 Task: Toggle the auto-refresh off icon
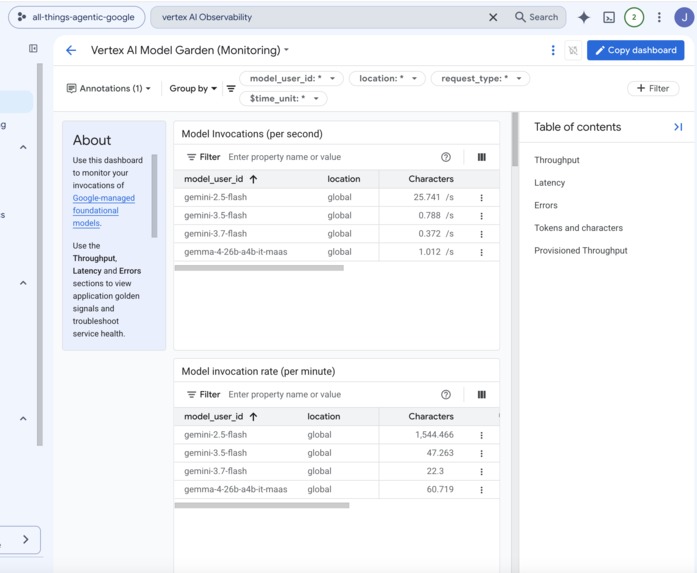[573, 50]
